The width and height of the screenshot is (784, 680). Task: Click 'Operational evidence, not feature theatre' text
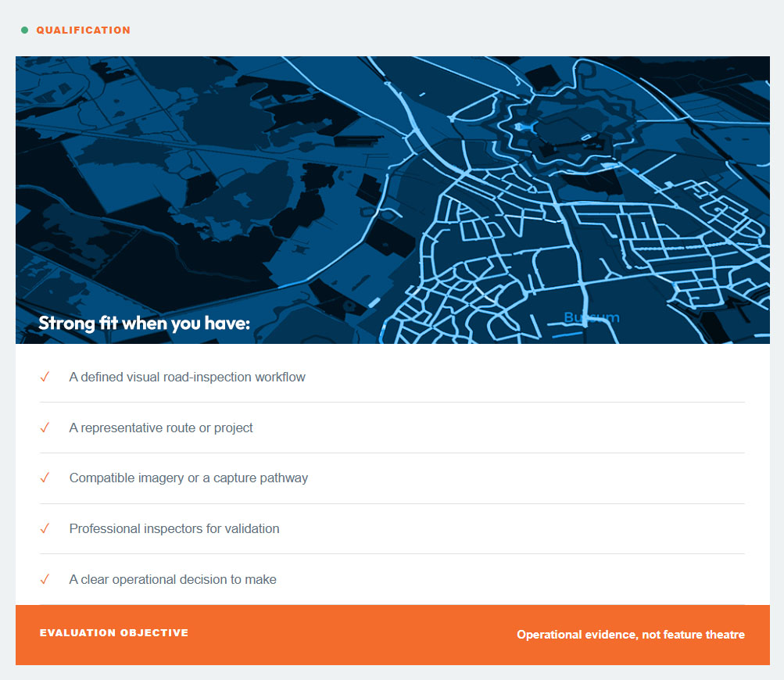pos(631,635)
